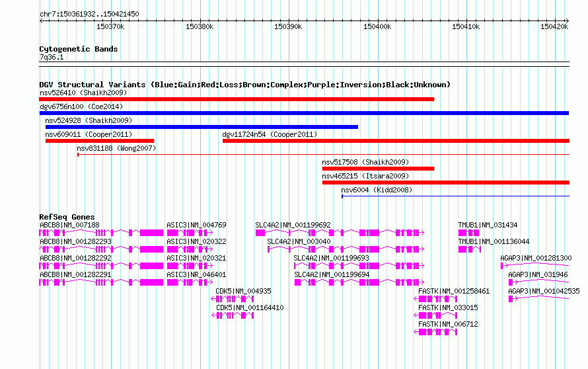This screenshot has height=369, width=588.
Task: Select the CDK5 NM_004935 gene model glyph
Action: (x=233, y=299)
